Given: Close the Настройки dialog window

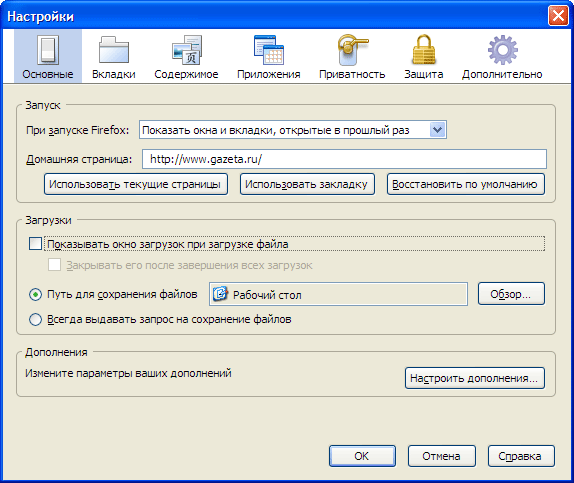Looking at the screenshot, I should pos(558,16).
